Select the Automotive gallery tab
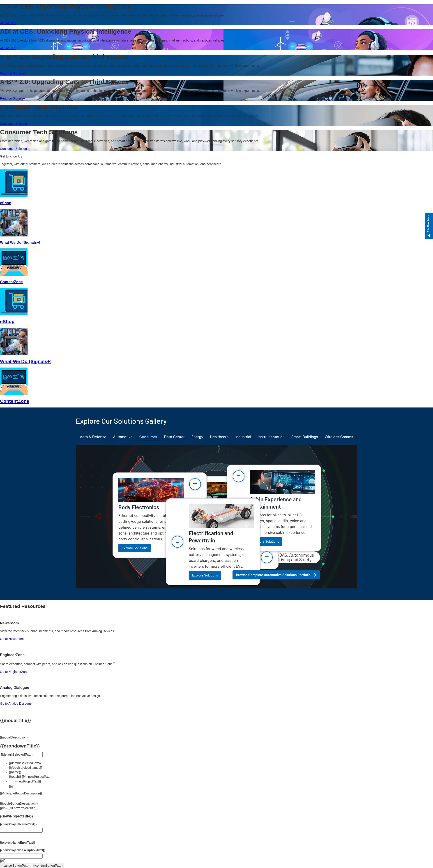The height and width of the screenshot is (868, 433). (x=122, y=437)
